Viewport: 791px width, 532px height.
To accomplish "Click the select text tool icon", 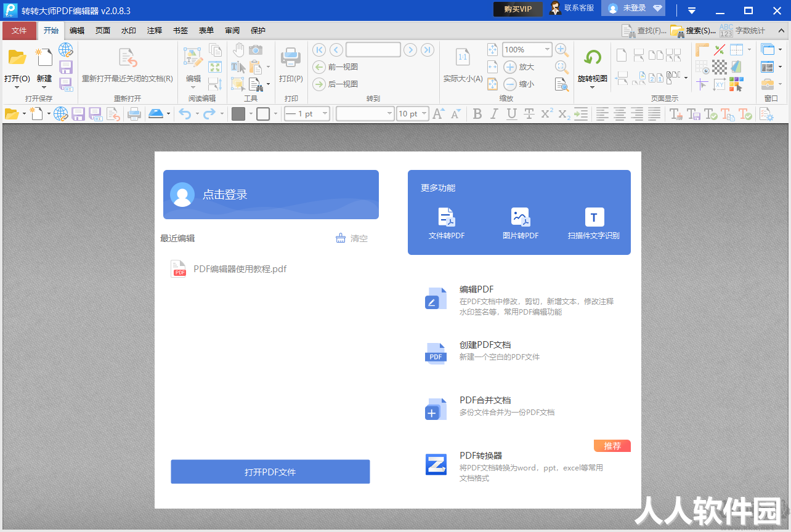I will [238, 67].
